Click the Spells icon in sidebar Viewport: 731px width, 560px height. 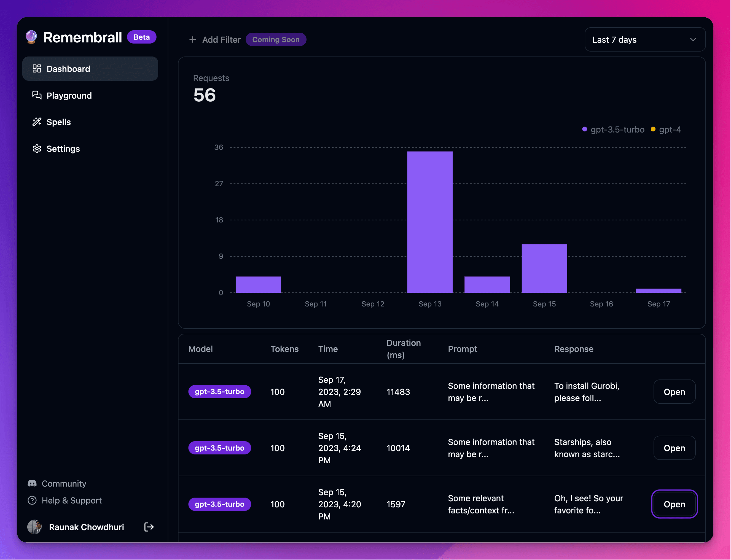coord(36,122)
